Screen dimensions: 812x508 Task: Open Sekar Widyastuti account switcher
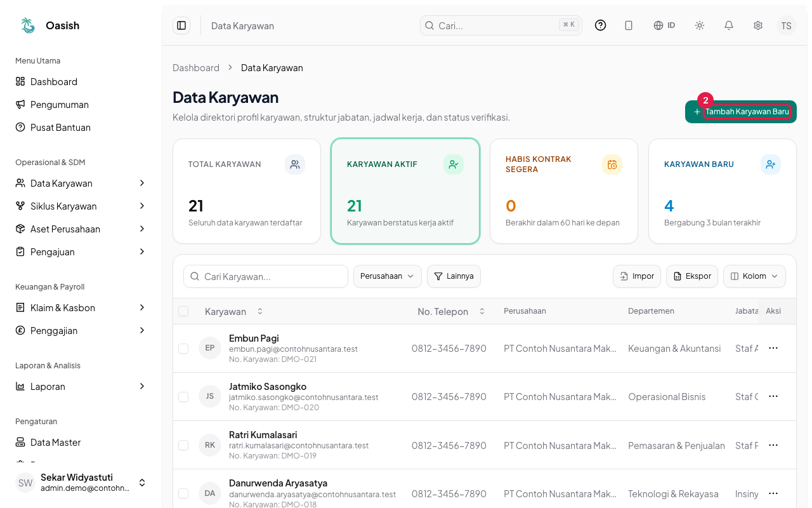pos(81,483)
